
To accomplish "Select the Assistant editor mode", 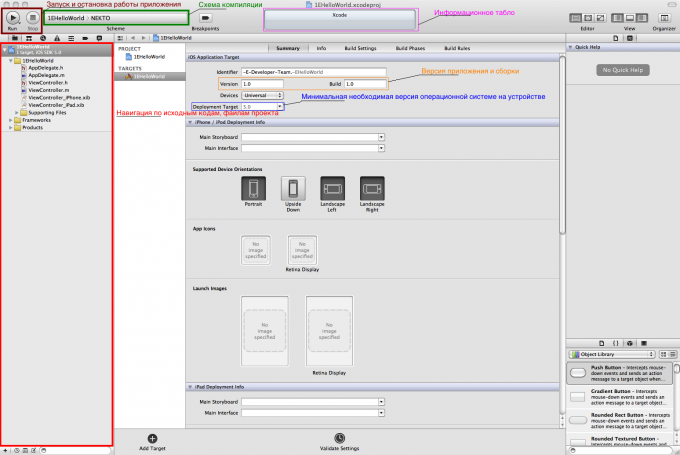I will point(588,18).
